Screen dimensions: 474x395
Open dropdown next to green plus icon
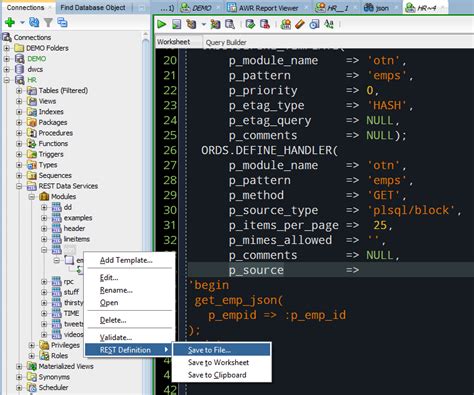(22, 23)
